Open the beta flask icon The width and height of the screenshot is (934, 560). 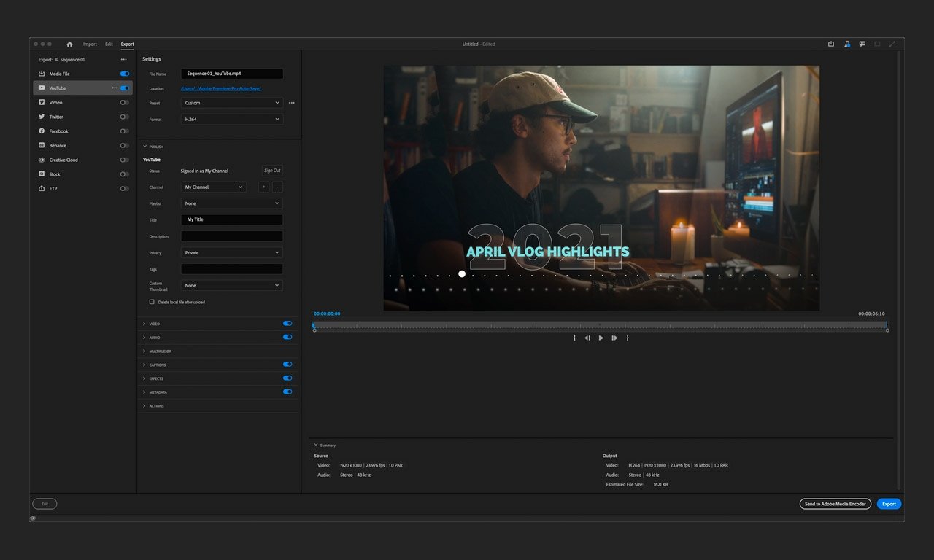point(846,44)
